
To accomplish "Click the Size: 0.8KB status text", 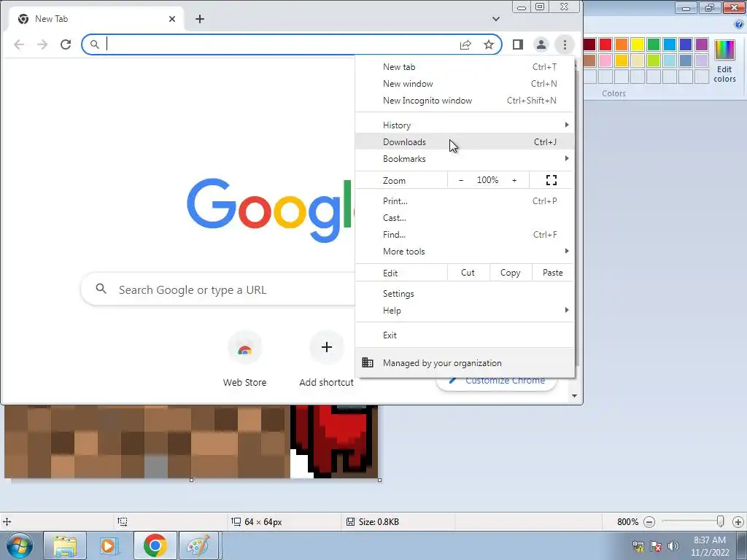I will (x=379, y=522).
